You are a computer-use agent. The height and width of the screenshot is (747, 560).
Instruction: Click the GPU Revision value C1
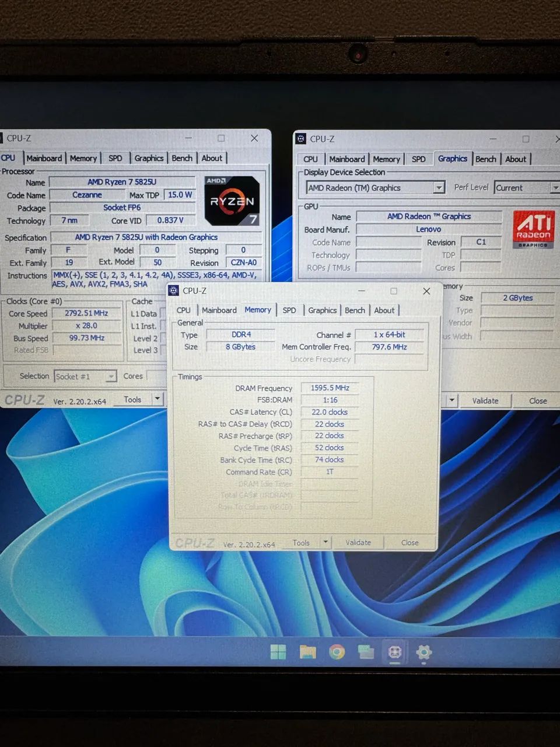point(481,242)
